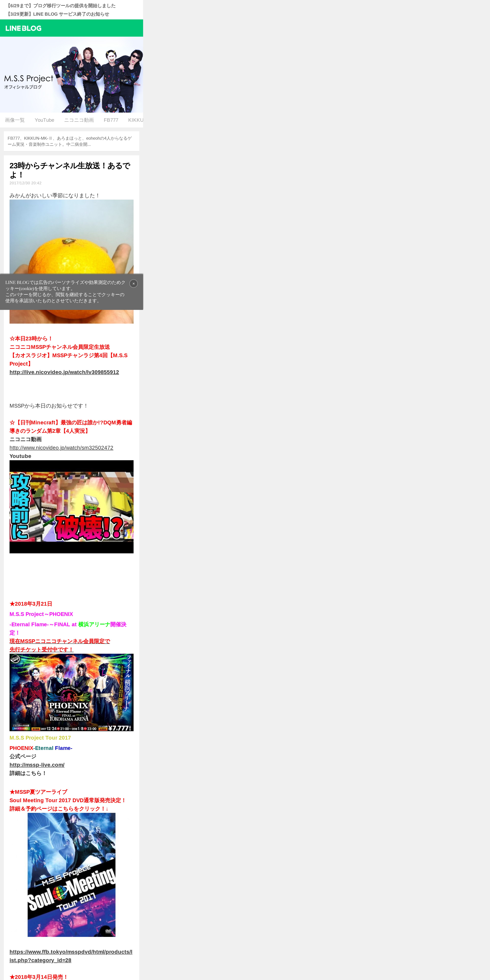Open the blog migration tool announcement
Viewport: 490px width, 980px height.
[x=61, y=6]
